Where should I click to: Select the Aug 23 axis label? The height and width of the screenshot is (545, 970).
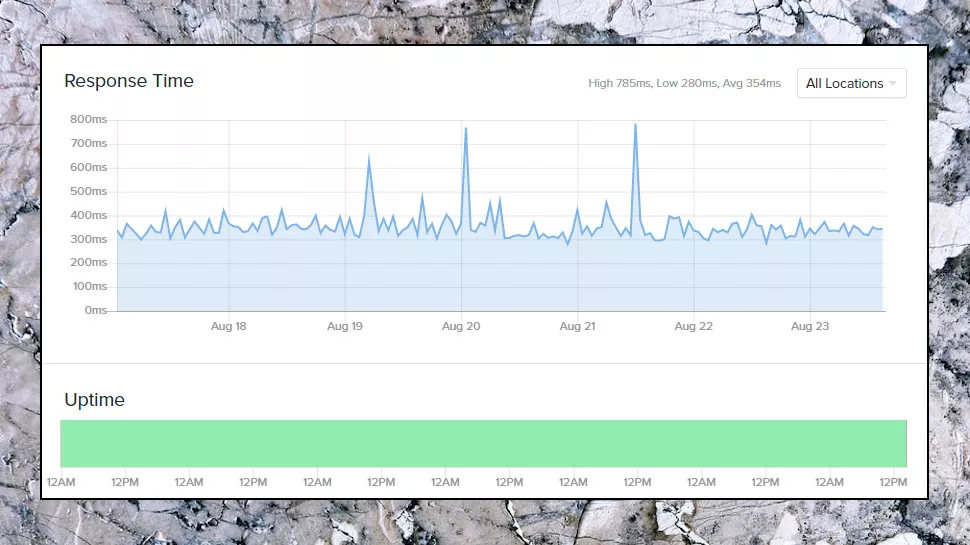(x=810, y=326)
